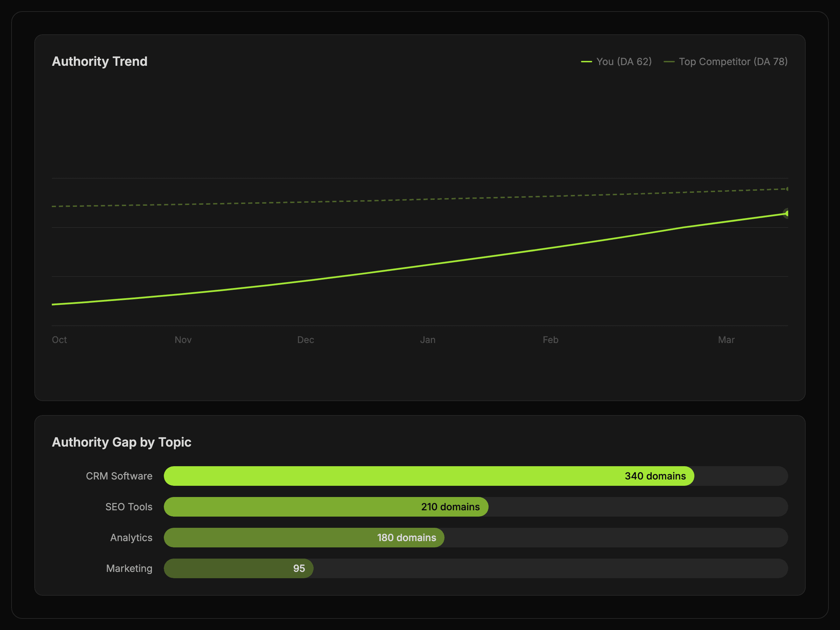Click the dark green competitor legend marker
The height and width of the screenshot is (630, 840).
669,62
